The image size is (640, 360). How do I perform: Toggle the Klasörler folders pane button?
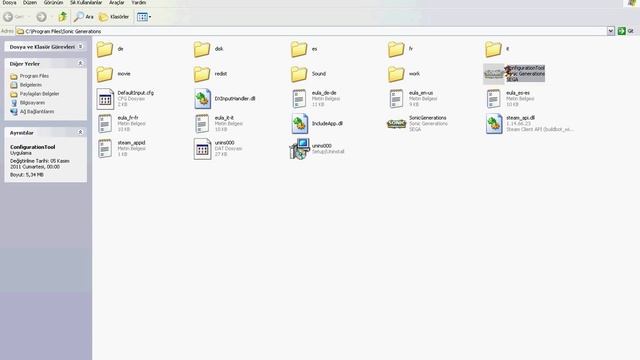click(x=114, y=17)
